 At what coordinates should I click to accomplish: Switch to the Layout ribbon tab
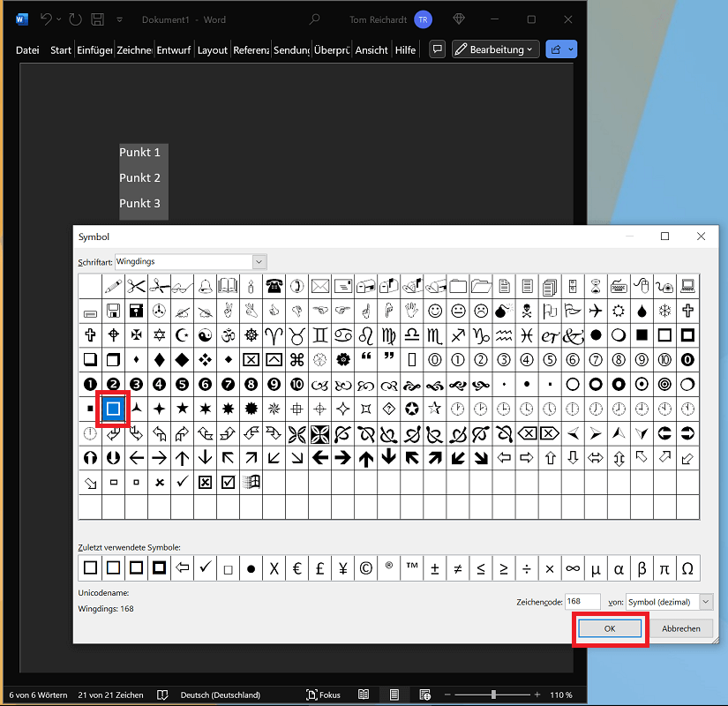pyautogui.click(x=212, y=50)
